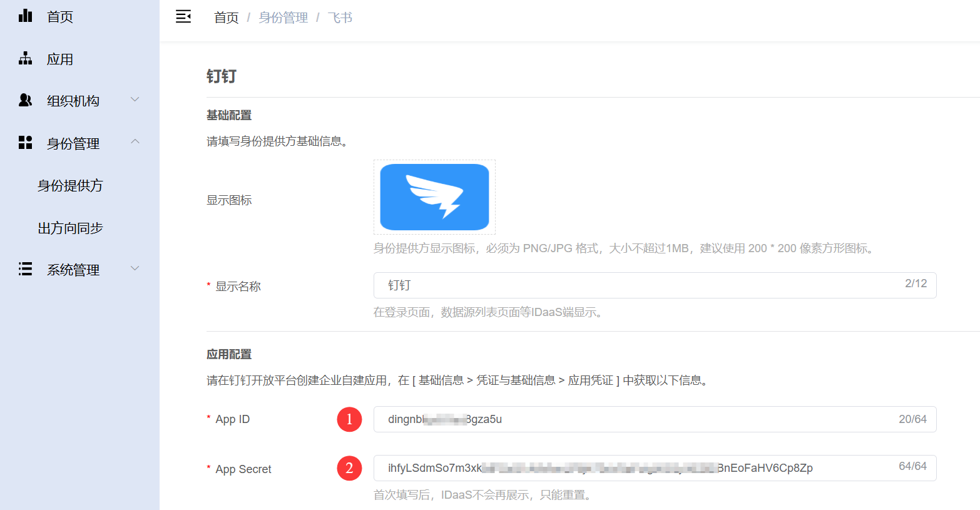This screenshot has height=510, width=980.
Task: Click the people icon for 组织机构
Action: 25,100
